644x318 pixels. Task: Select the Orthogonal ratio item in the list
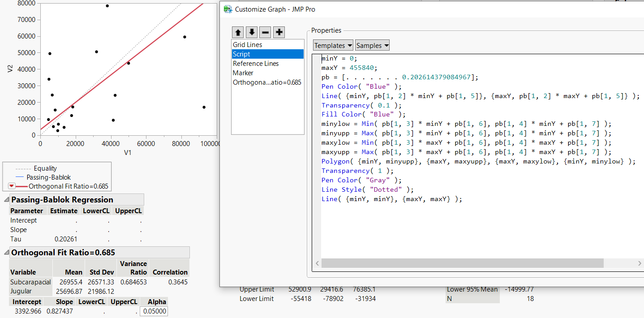click(x=266, y=82)
